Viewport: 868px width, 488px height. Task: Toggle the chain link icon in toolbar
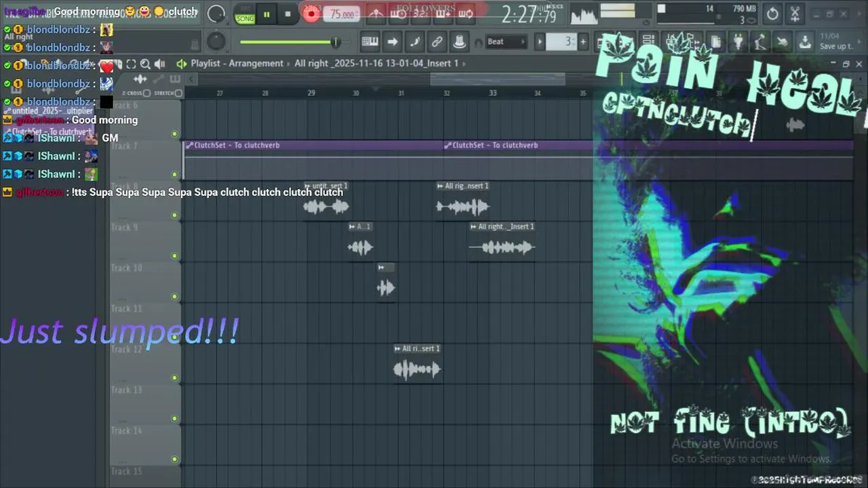(437, 42)
